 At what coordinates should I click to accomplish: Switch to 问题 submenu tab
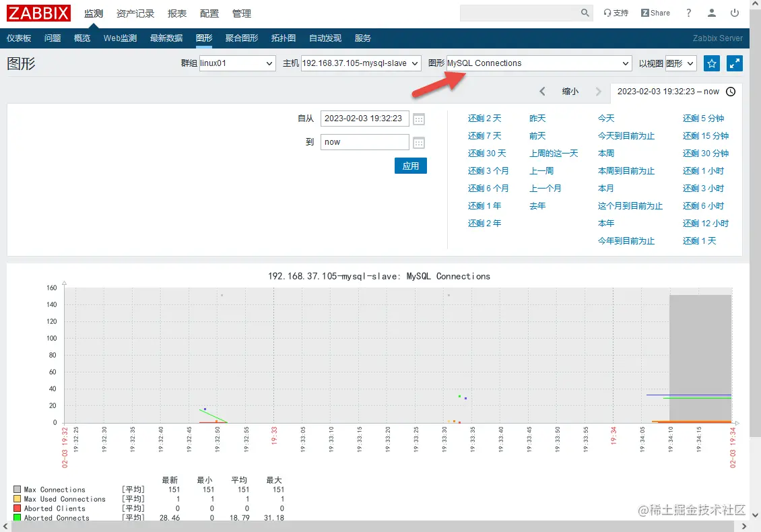53,38
